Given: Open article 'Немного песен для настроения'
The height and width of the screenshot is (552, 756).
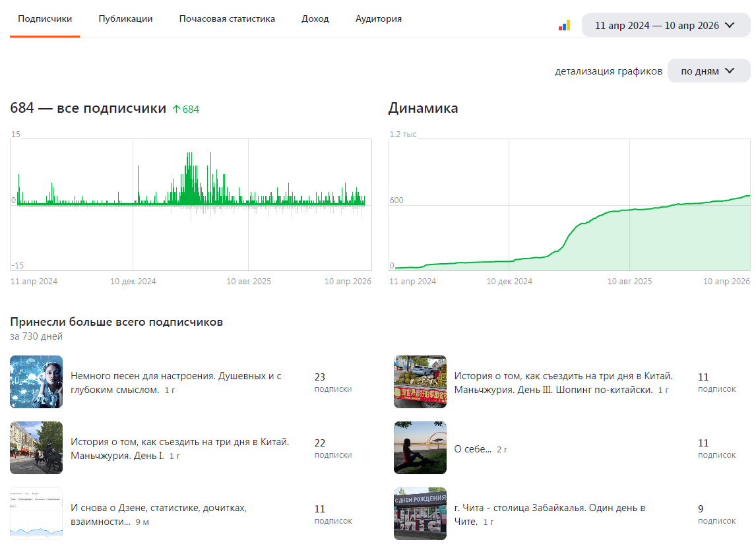Looking at the screenshot, I should [x=176, y=383].
